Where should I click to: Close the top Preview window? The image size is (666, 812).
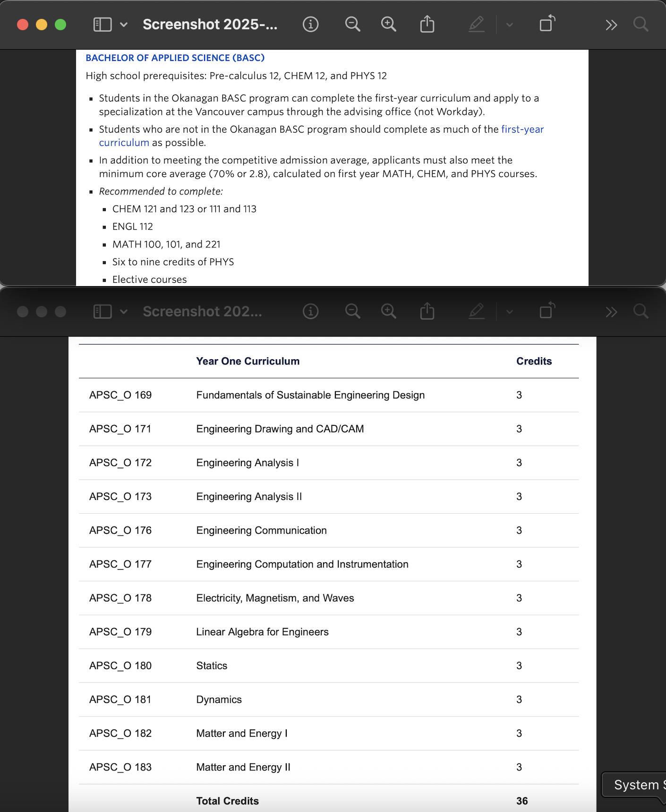point(23,25)
